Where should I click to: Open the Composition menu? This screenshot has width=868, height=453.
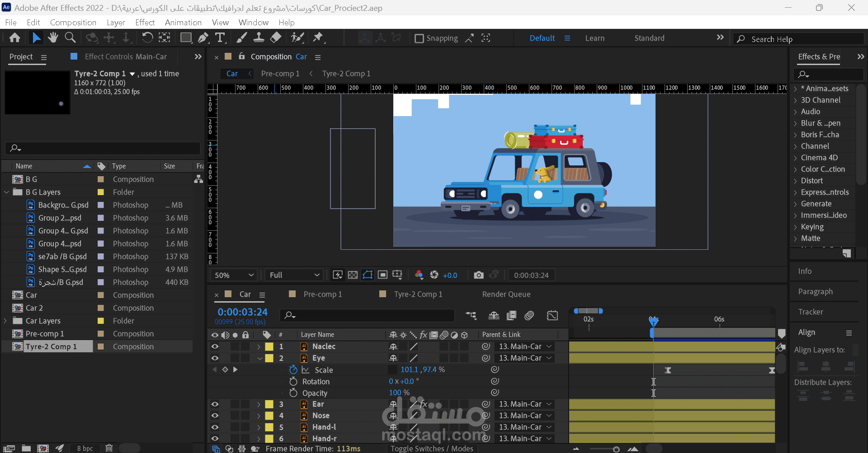(x=73, y=22)
